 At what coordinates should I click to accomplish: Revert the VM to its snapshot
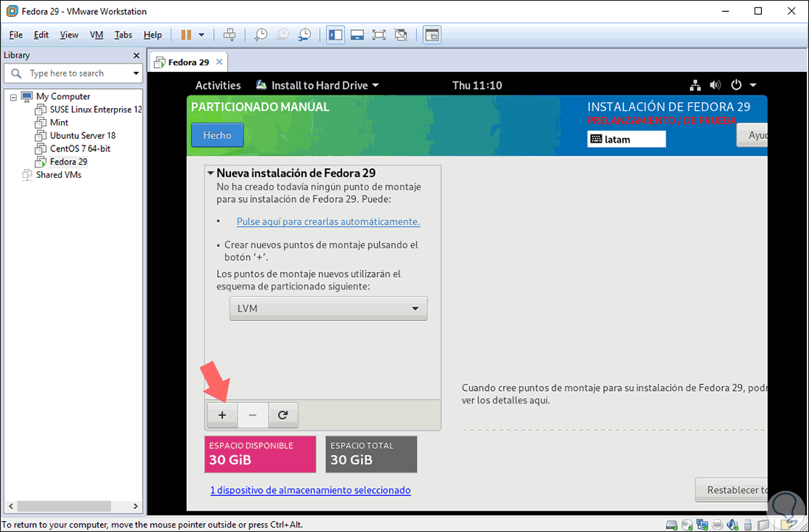point(283,35)
